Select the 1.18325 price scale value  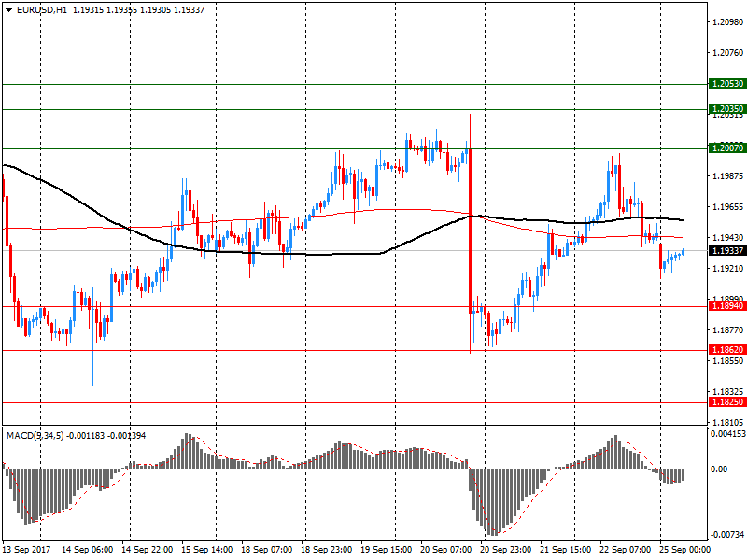coord(727,391)
